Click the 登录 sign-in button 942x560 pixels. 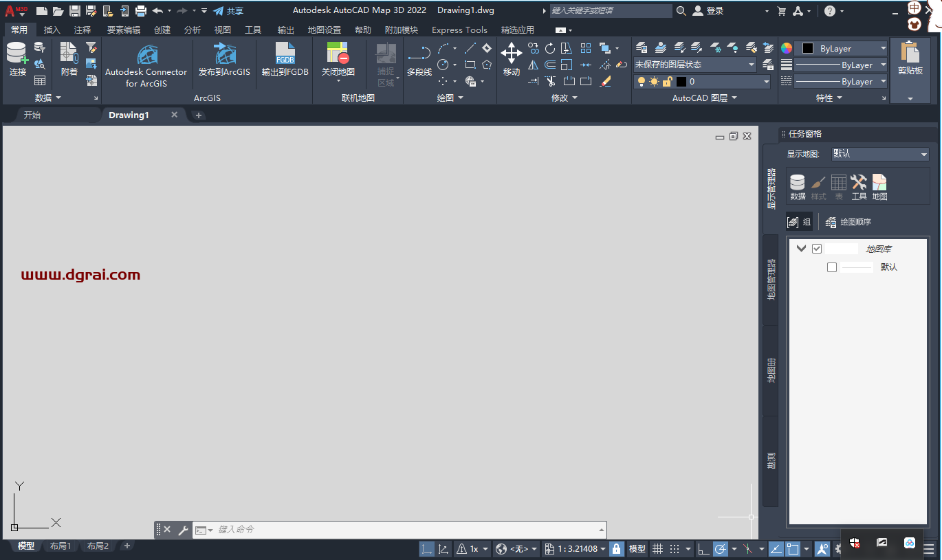tap(708, 11)
